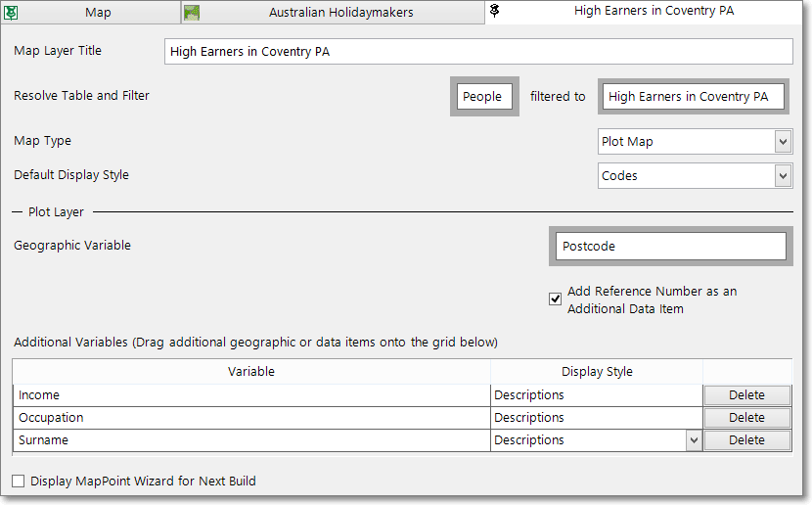Delete the Surname variable row
The image size is (812, 505).
(746, 440)
